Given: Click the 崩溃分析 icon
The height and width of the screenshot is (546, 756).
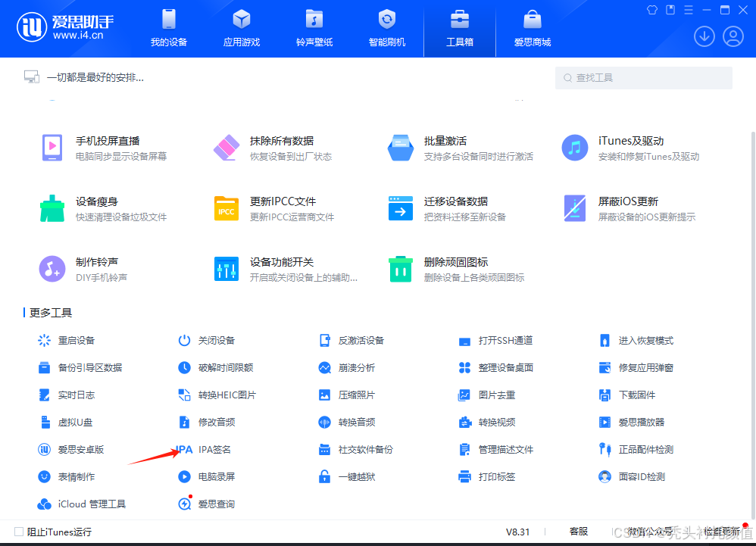Looking at the screenshot, I should pos(324,368).
